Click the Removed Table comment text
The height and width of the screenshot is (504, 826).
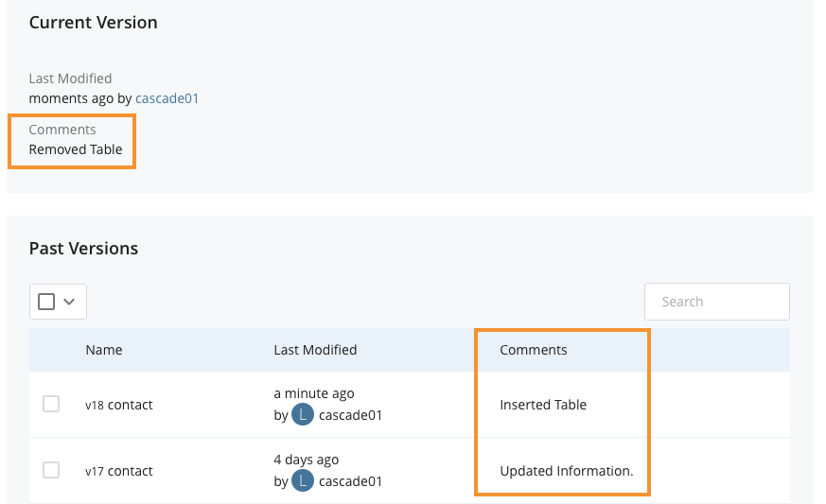tap(76, 149)
